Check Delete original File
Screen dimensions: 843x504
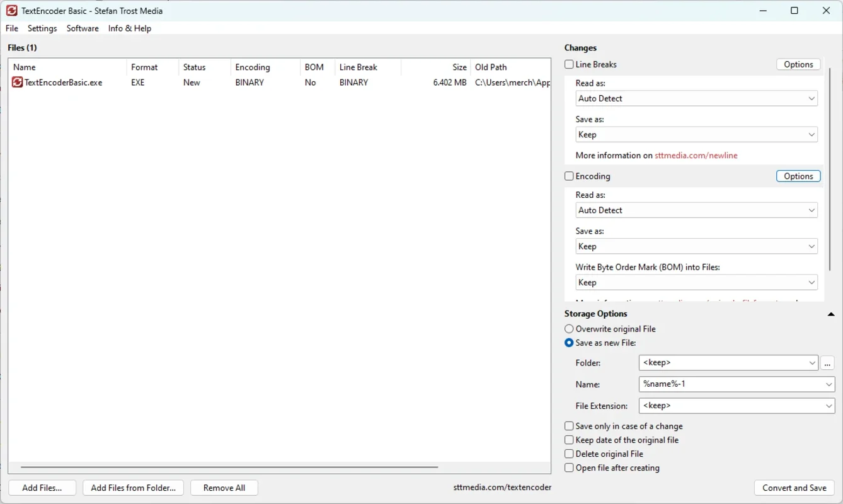tap(570, 454)
